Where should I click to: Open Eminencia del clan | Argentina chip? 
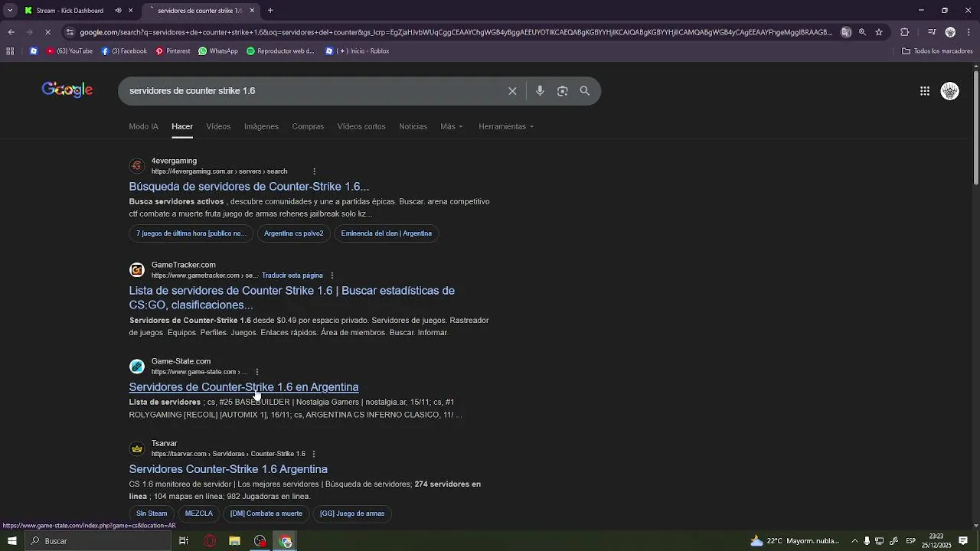387,233
